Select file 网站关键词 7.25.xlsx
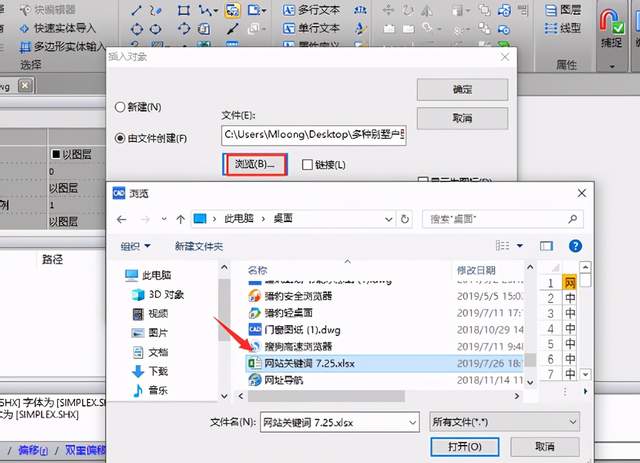The image size is (640, 463). point(384,363)
